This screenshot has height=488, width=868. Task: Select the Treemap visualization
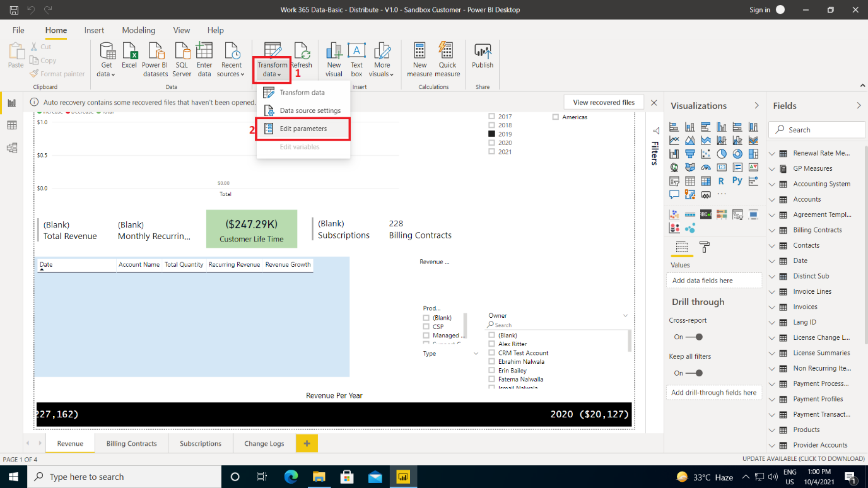753,153
